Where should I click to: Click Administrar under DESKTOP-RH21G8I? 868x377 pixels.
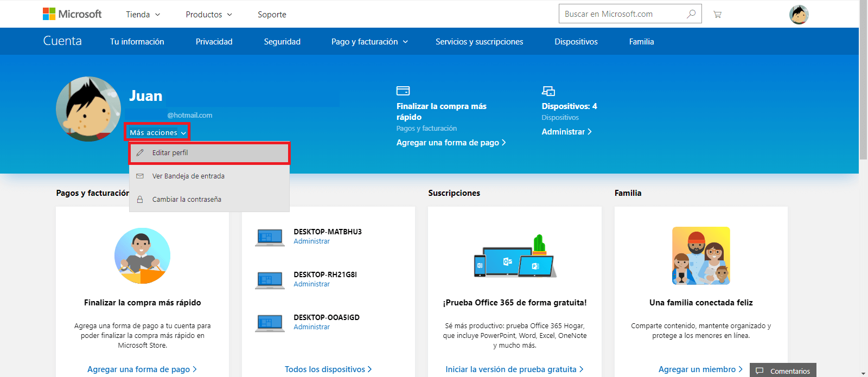coord(312,284)
